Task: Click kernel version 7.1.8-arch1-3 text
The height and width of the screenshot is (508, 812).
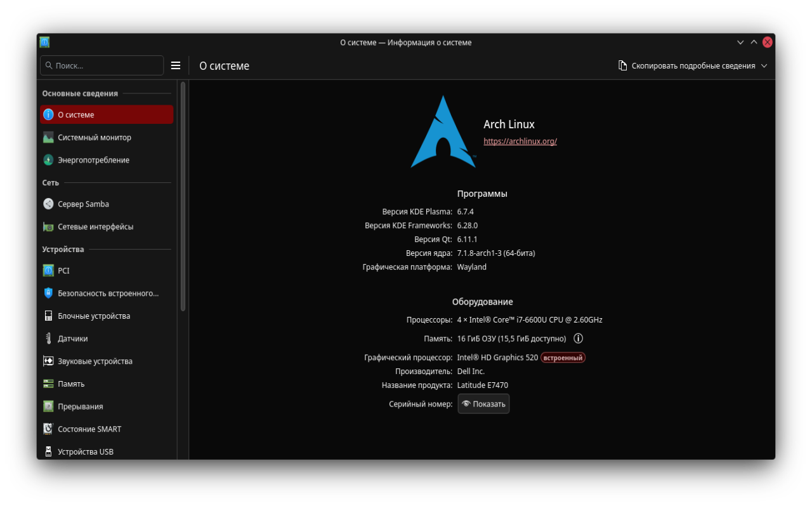Action: click(496, 253)
